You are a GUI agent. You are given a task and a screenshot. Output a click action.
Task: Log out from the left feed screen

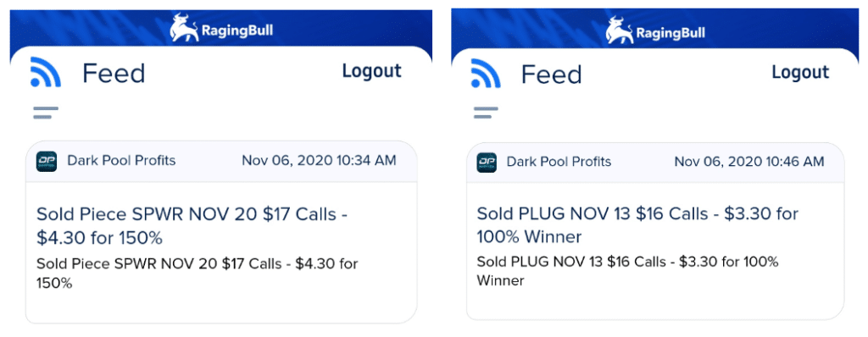point(371,71)
